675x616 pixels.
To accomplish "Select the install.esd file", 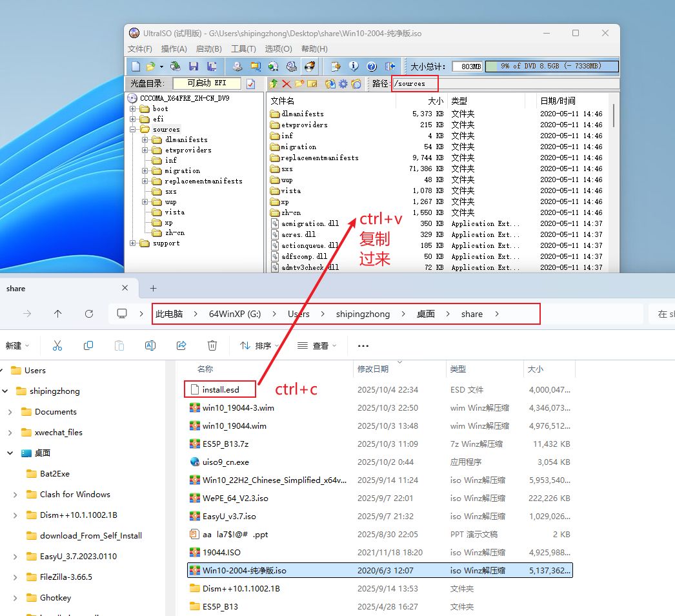I will [x=220, y=390].
